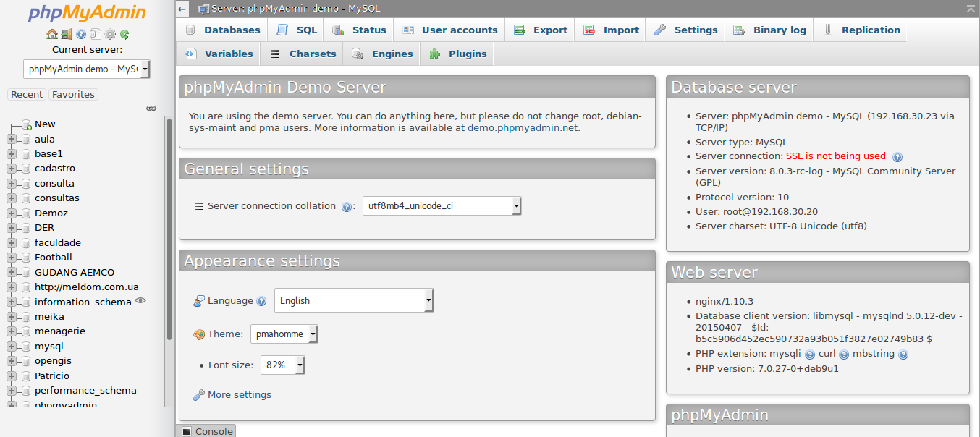The height and width of the screenshot is (437, 980).
Task: Open phpMyAdmin documentation help icon
Action: point(81,34)
